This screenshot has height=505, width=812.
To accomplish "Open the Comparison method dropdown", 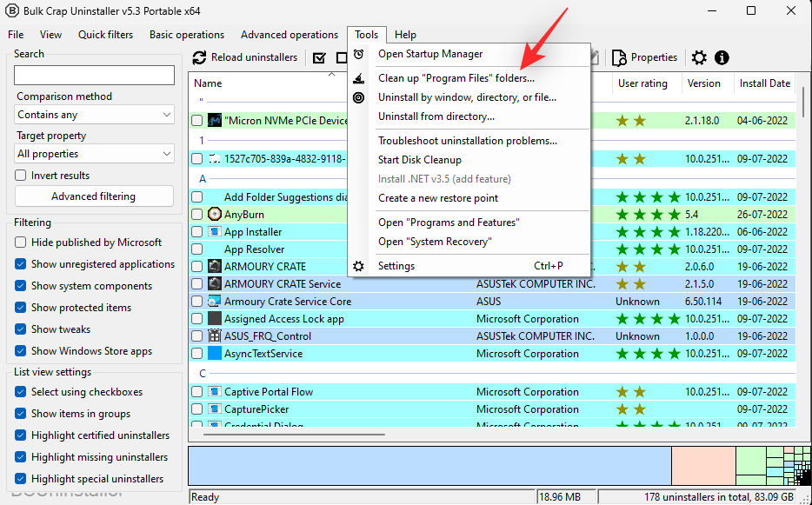I will [94, 115].
